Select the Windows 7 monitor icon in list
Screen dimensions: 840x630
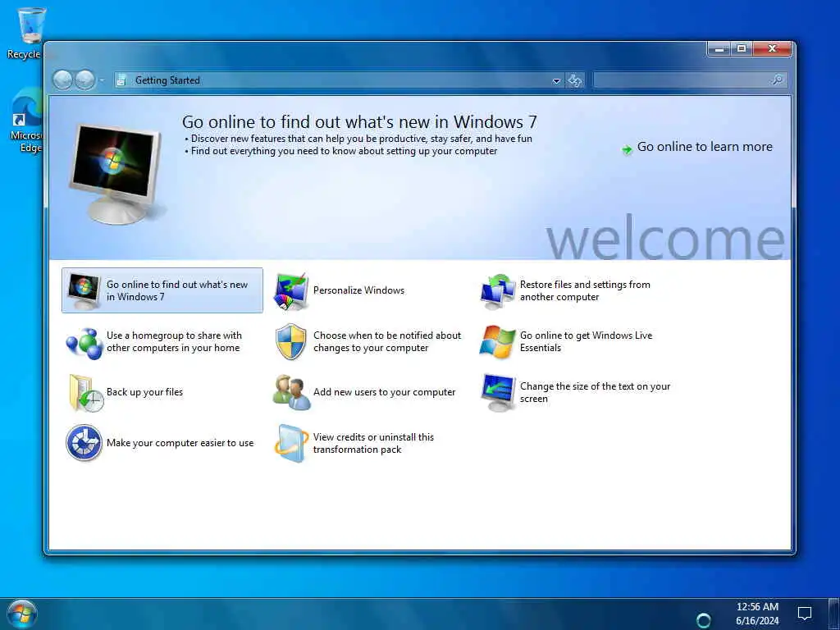tap(84, 291)
